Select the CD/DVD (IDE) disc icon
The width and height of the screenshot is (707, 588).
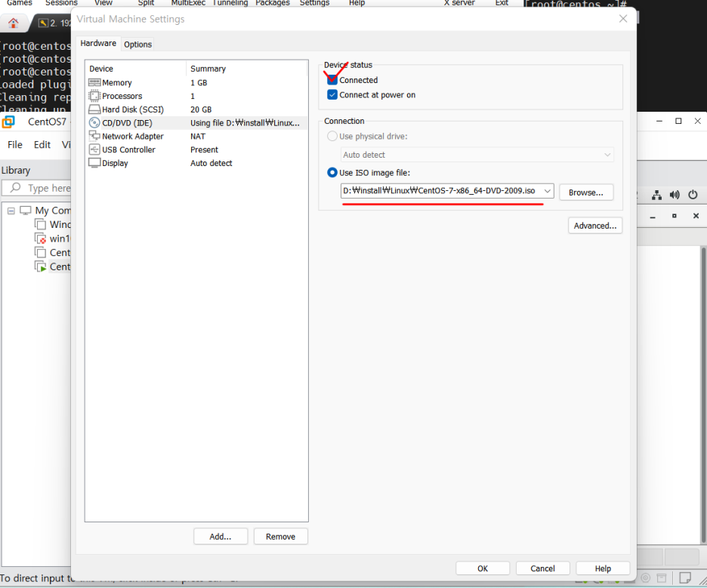click(x=94, y=122)
